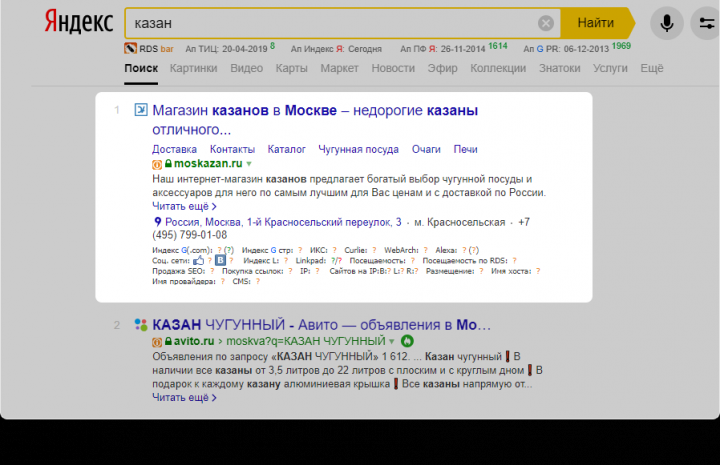720x465 pixels.
Task: Click the CMS question mark value
Action: (258, 281)
